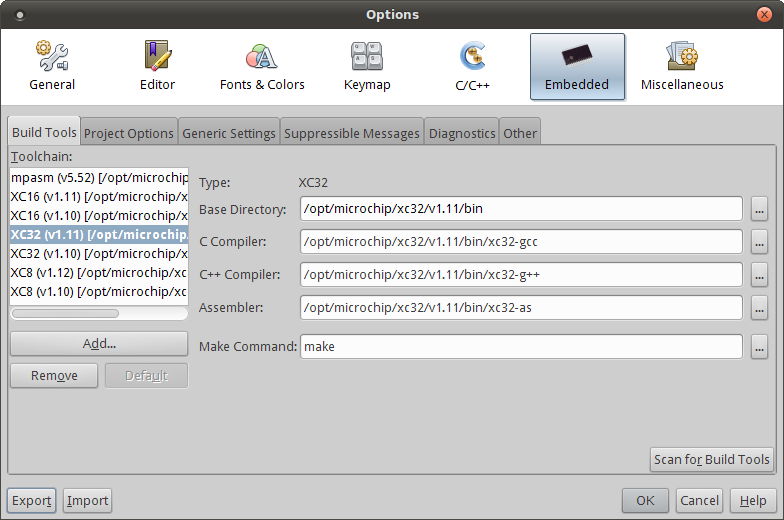Screen dimensions: 784x520
Task: Select XC16 (v1.11) toolchain
Action: tap(99, 196)
